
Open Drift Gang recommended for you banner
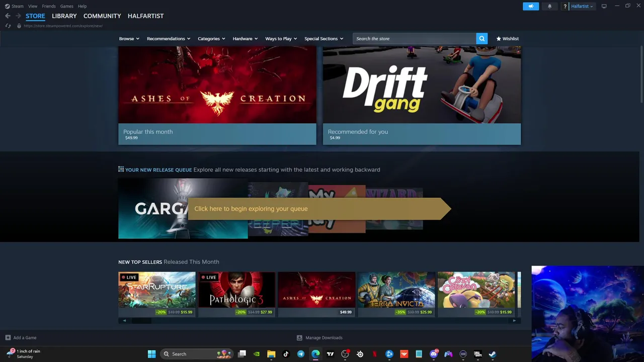[x=422, y=96]
